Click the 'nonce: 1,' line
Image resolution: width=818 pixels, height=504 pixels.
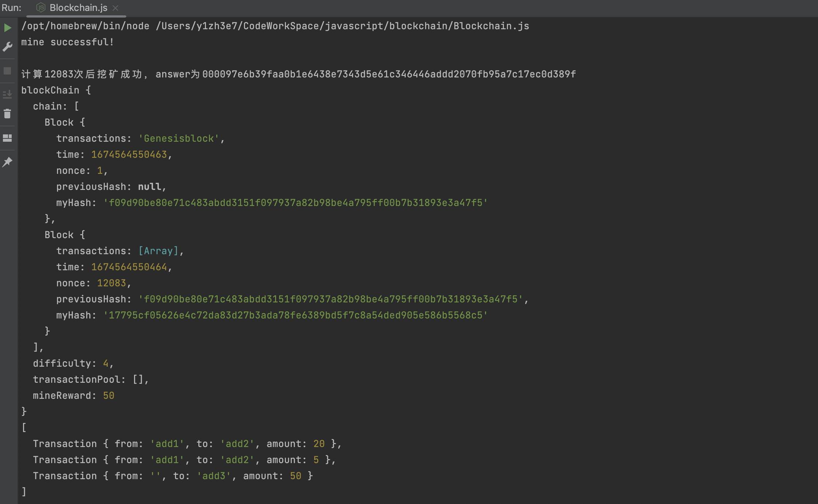click(x=82, y=171)
